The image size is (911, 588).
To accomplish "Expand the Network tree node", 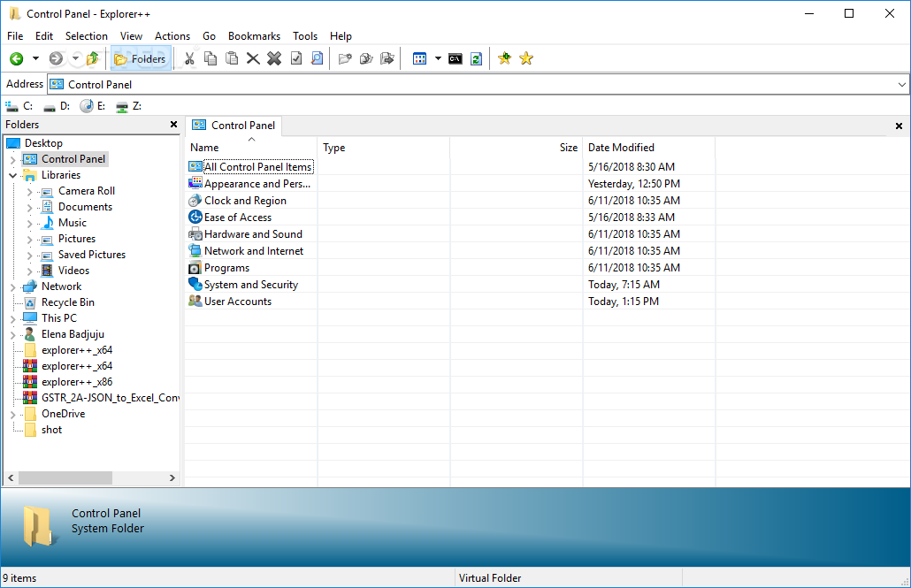I will (x=12, y=286).
